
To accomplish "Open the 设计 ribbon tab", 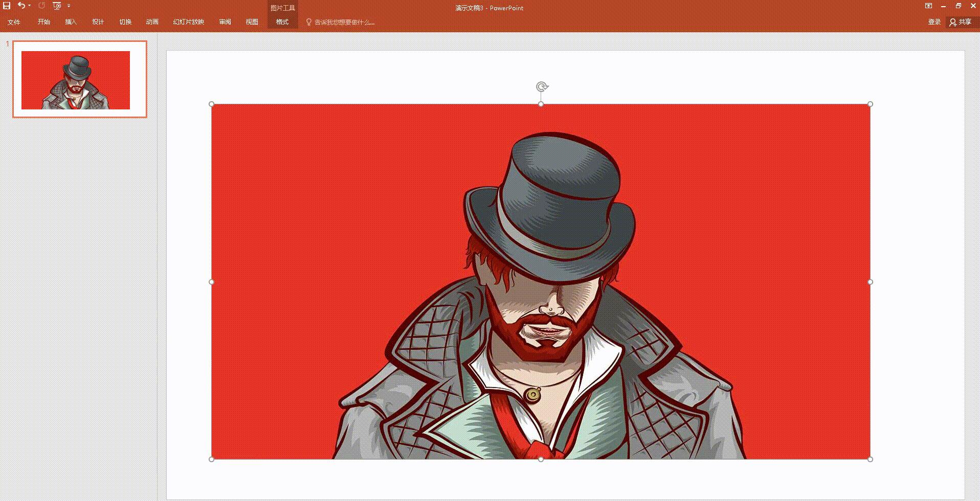I will (x=98, y=22).
